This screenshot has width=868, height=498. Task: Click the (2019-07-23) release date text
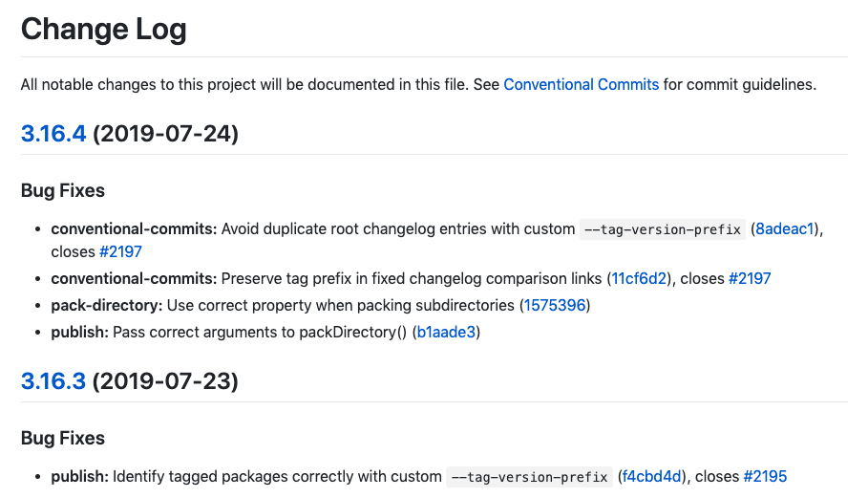pyautogui.click(x=165, y=381)
